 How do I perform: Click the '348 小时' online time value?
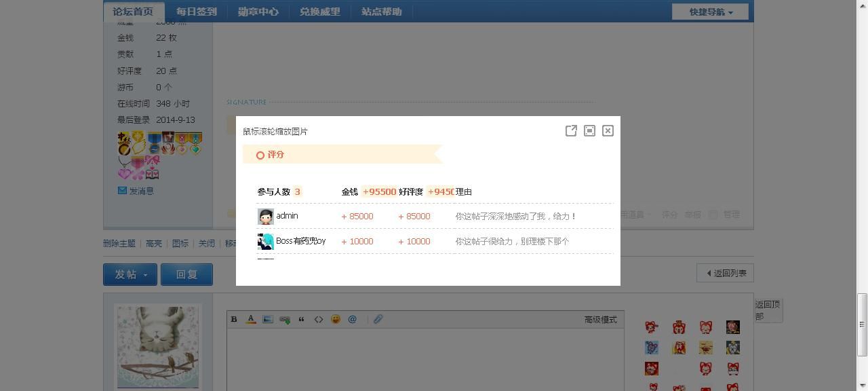coord(173,104)
